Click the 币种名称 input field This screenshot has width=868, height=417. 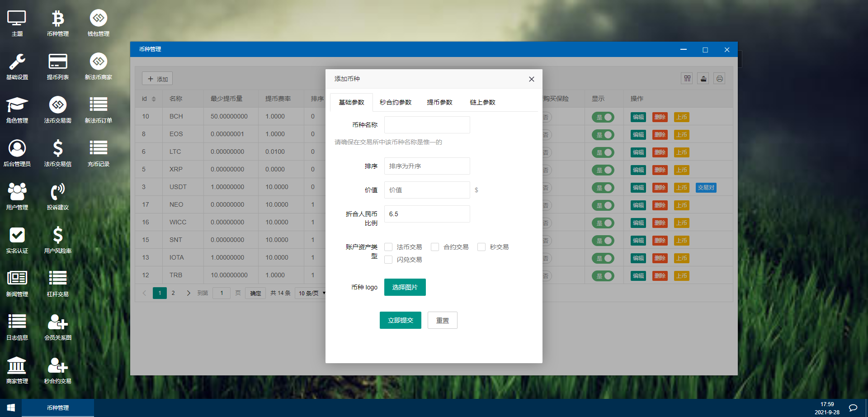click(427, 125)
